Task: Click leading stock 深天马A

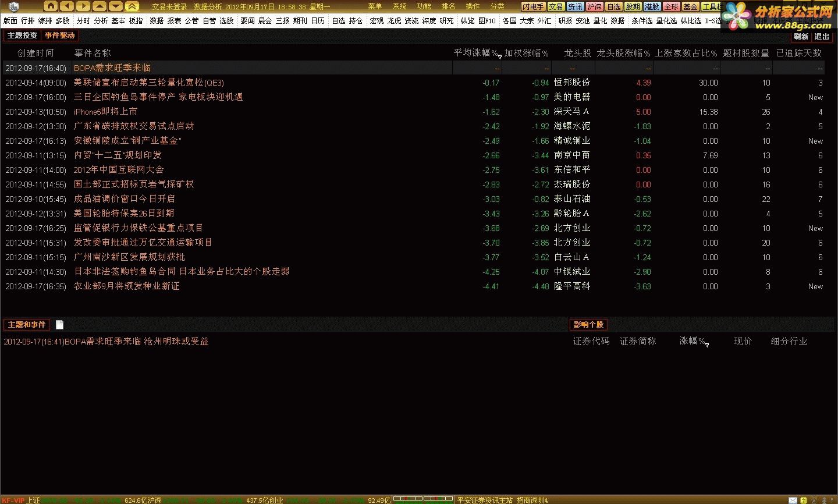Action: (571, 112)
